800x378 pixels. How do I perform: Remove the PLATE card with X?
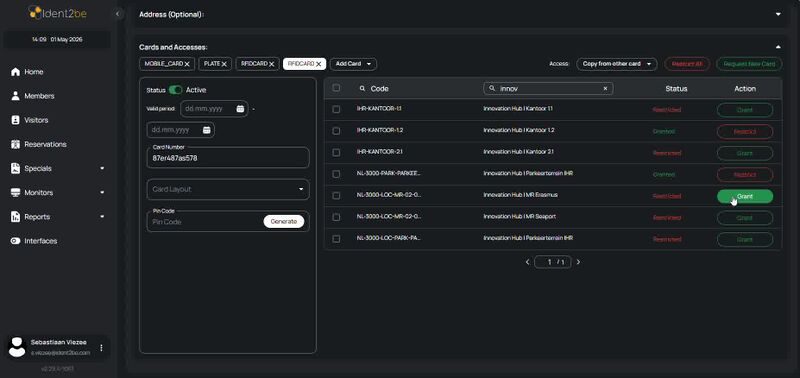click(x=224, y=64)
